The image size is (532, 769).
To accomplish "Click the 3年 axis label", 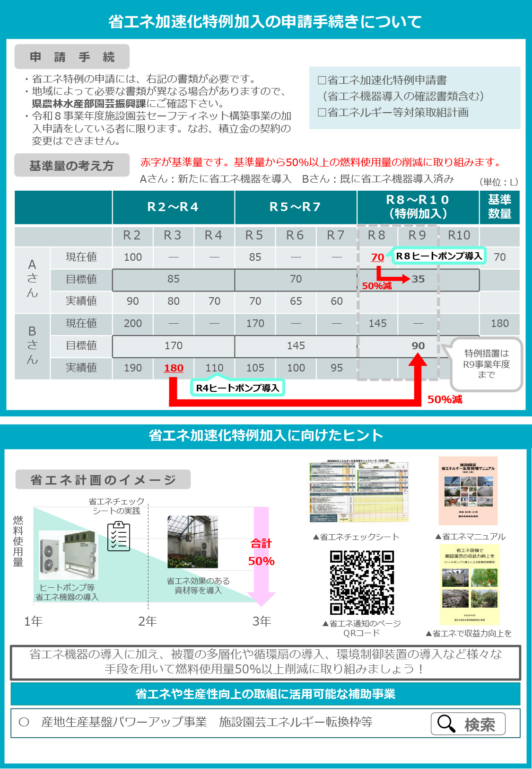I will [x=262, y=621].
